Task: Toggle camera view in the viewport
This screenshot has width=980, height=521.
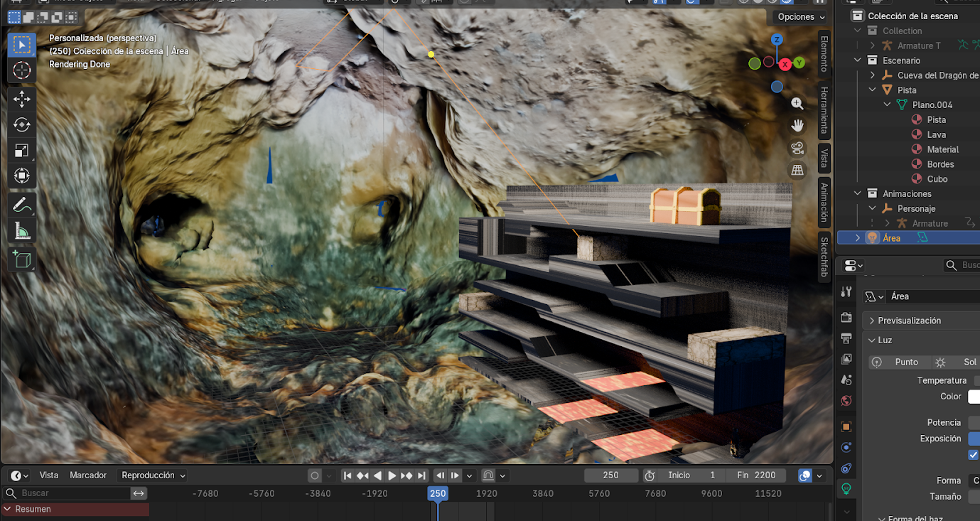Action: click(x=797, y=148)
